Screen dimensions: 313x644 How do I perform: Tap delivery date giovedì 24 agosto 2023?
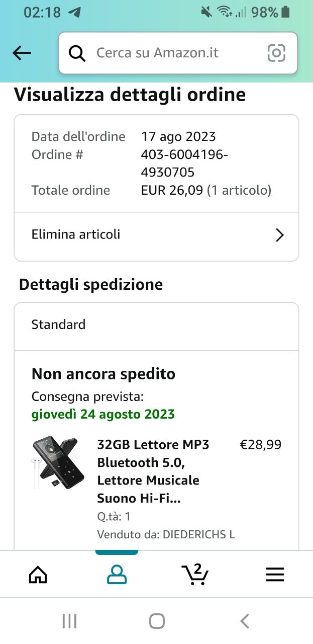[103, 415]
